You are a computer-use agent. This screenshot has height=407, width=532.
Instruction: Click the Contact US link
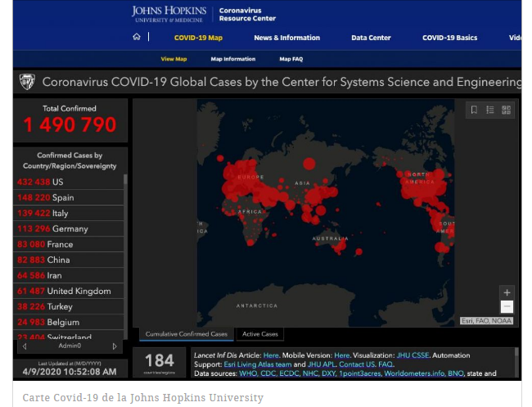357,364
